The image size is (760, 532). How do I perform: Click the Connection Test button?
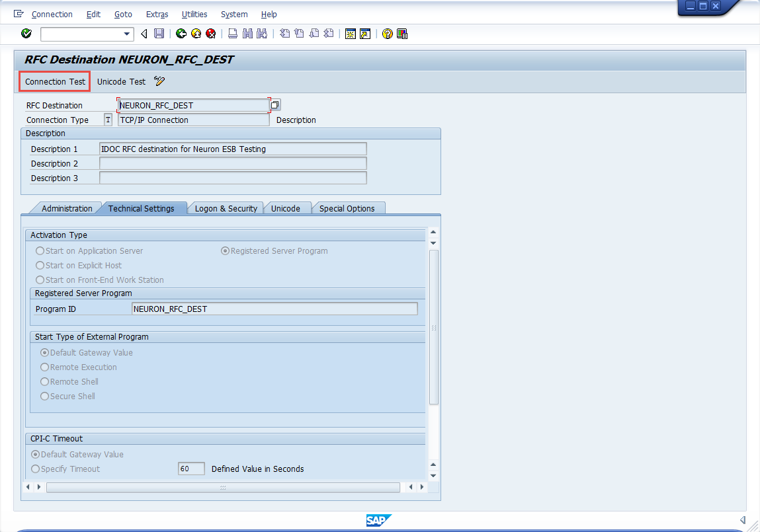pos(55,81)
